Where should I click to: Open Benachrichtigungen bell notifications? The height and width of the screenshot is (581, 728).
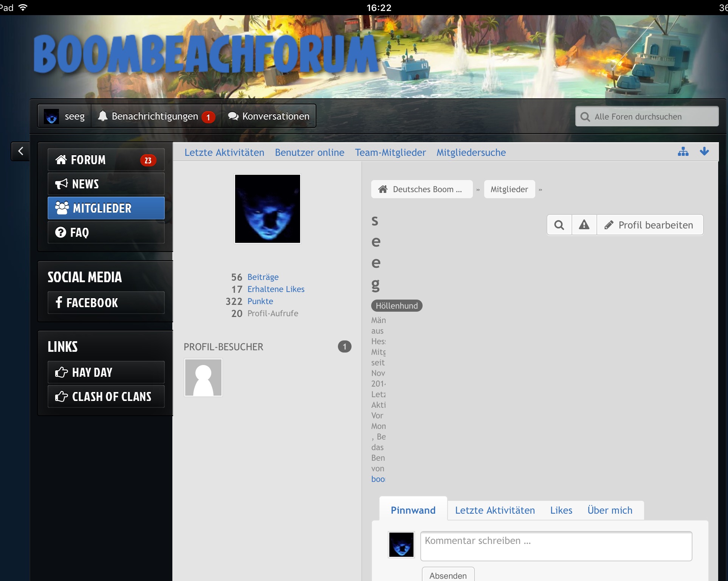156,117
